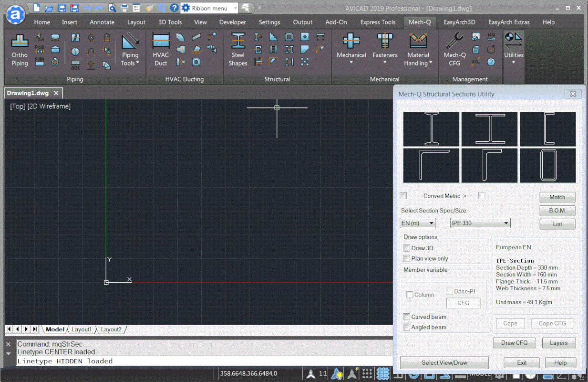This screenshot has width=588, height=382.
Task: Click the P&ID piping icon
Action: pyautogui.click(x=40, y=49)
